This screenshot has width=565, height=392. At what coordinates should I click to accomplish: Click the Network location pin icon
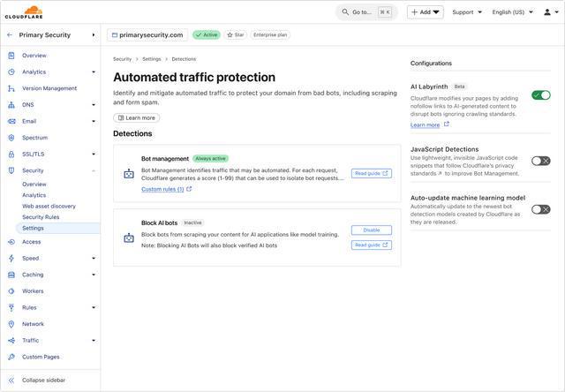point(11,324)
